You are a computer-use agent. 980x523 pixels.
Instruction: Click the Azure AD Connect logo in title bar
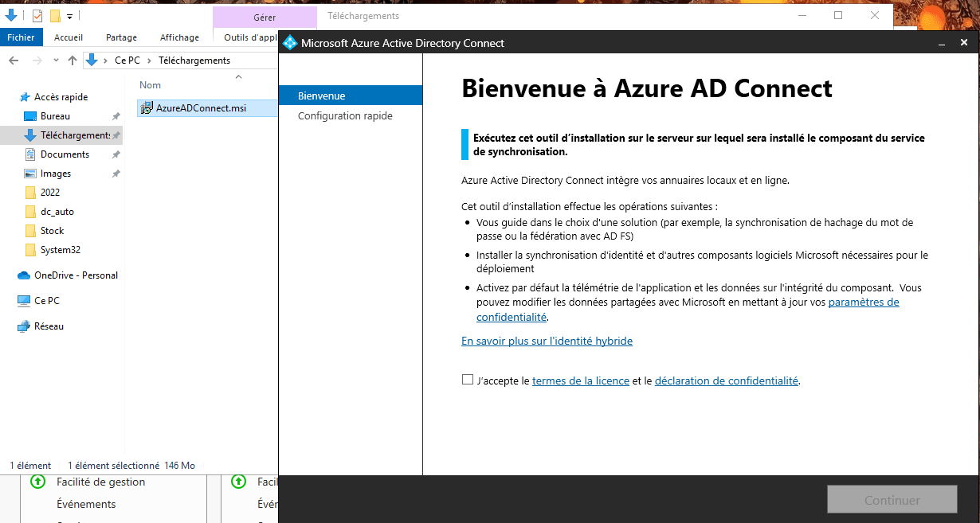click(290, 43)
